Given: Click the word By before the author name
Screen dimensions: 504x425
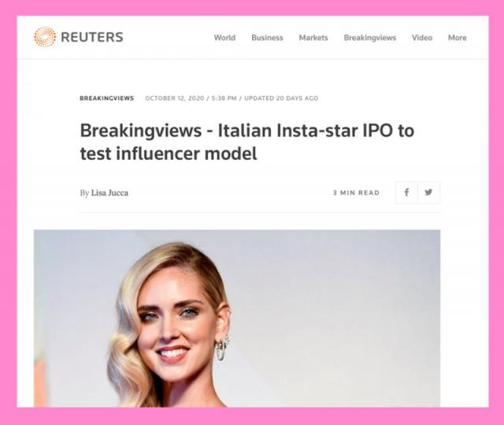Looking at the screenshot, I should [x=84, y=193].
